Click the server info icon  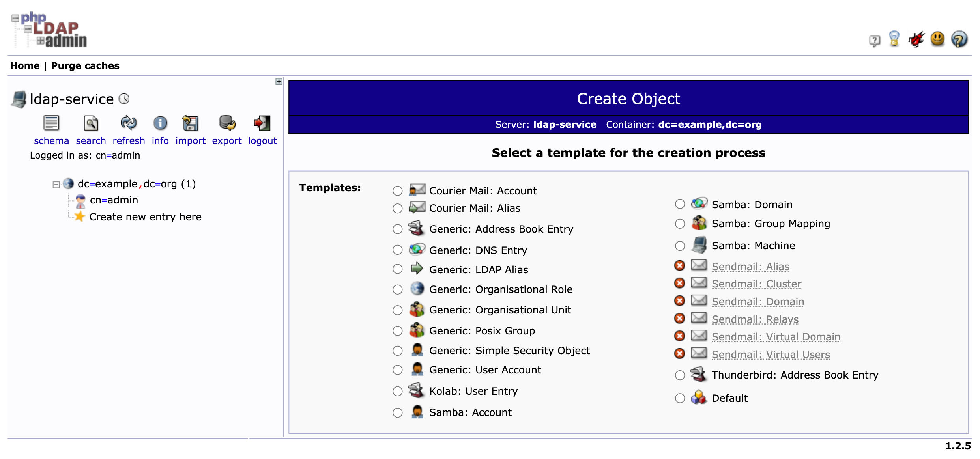pyautogui.click(x=160, y=123)
